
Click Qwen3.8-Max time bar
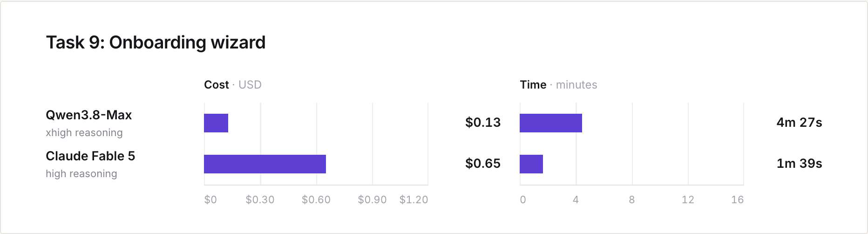[551, 123]
